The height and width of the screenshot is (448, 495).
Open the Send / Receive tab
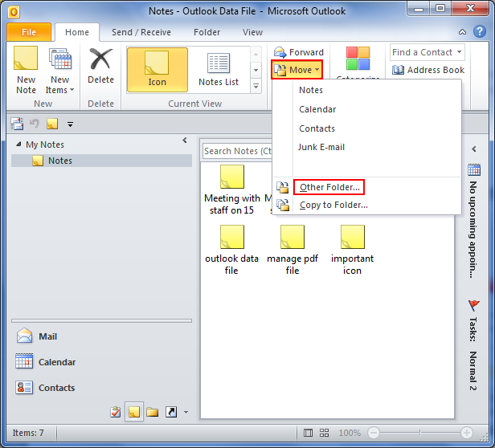pyautogui.click(x=141, y=32)
